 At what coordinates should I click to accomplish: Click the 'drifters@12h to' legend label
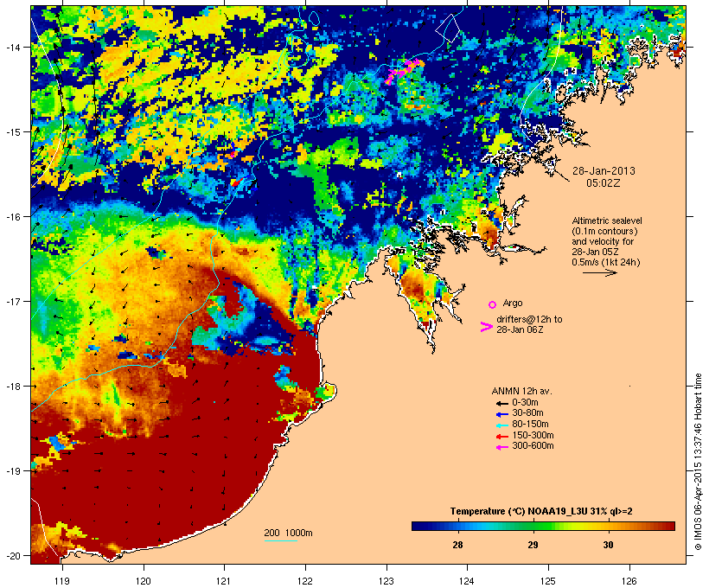click(529, 319)
